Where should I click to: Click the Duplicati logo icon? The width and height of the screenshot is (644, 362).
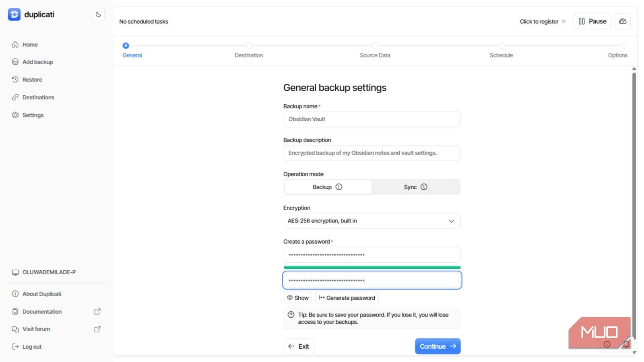pyautogui.click(x=14, y=14)
